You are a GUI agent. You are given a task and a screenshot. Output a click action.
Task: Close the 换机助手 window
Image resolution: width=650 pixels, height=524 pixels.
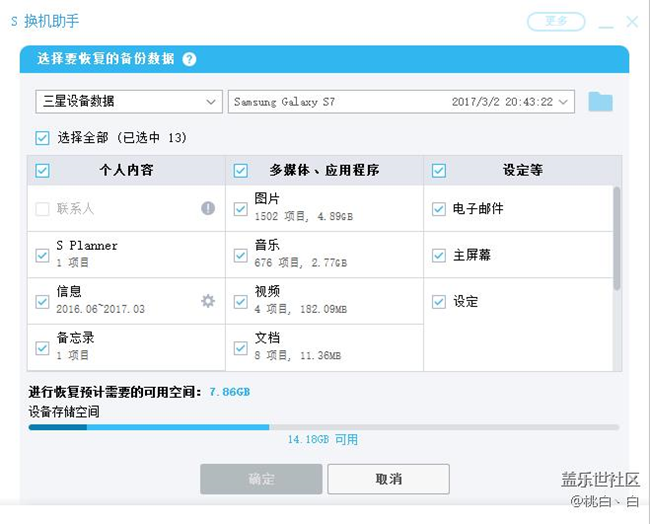(x=632, y=22)
